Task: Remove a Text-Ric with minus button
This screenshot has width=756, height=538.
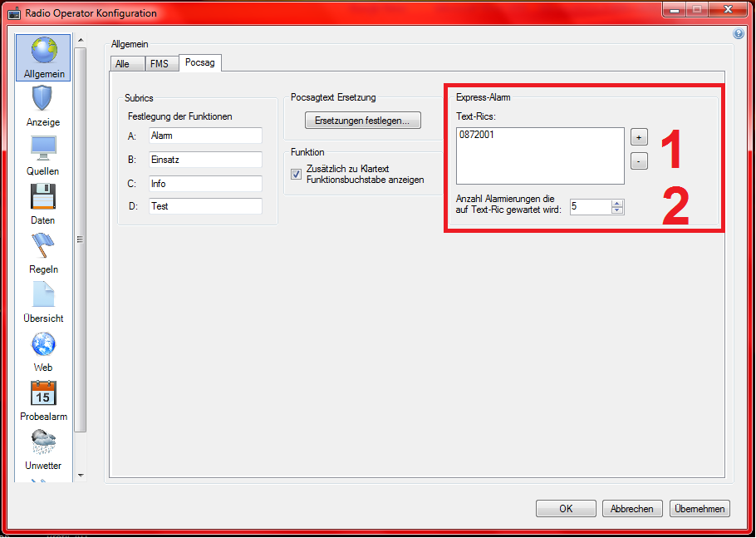Action: tap(639, 161)
